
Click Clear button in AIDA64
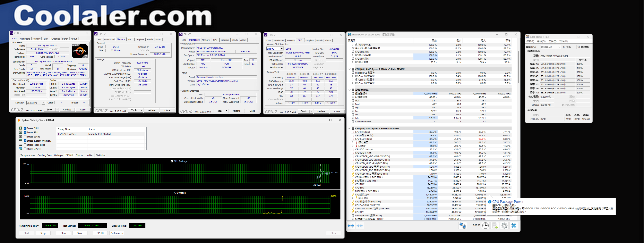click(x=63, y=233)
